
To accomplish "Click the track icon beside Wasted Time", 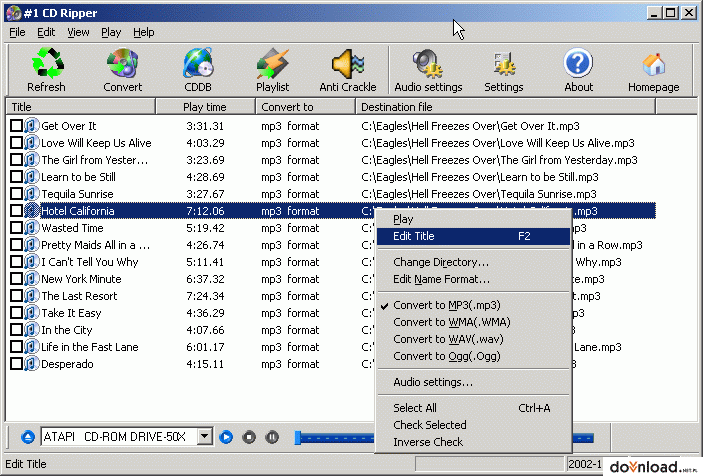I will (31, 228).
